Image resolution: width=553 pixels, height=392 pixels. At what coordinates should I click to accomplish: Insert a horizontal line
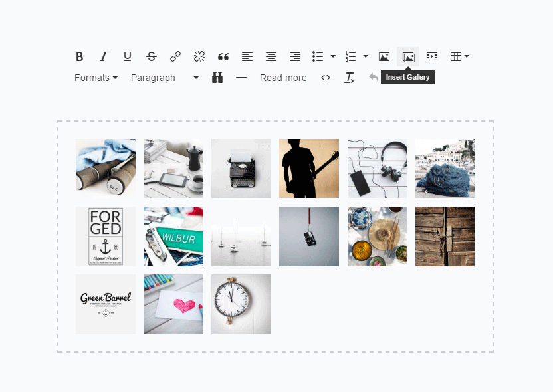point(241,78)
